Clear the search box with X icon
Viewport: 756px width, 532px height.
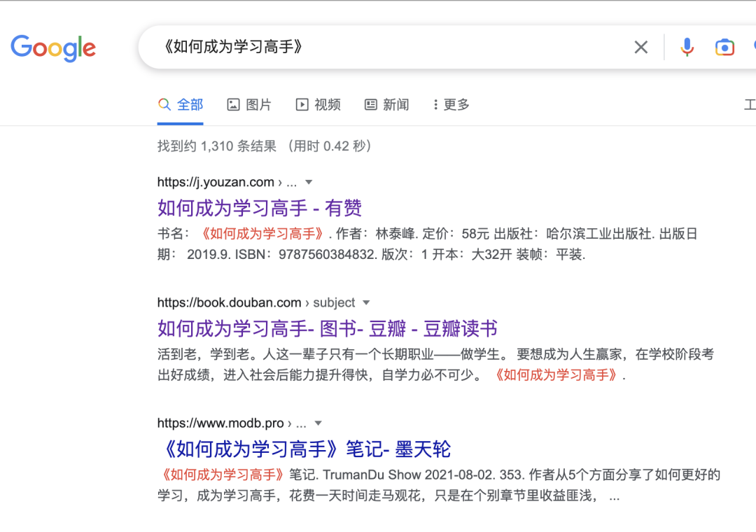640,48
